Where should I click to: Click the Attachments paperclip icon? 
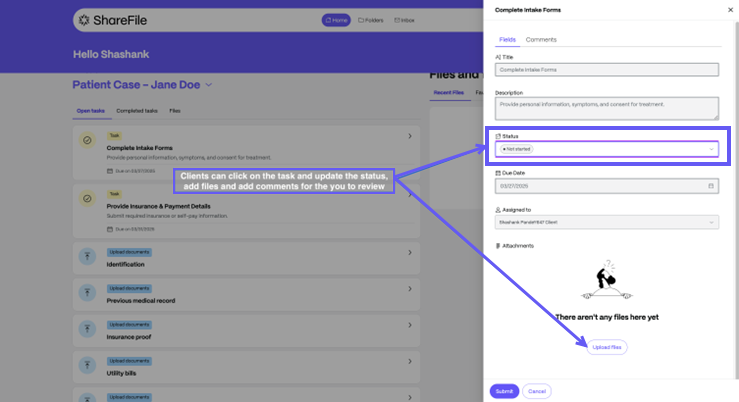tap(498, 246)
